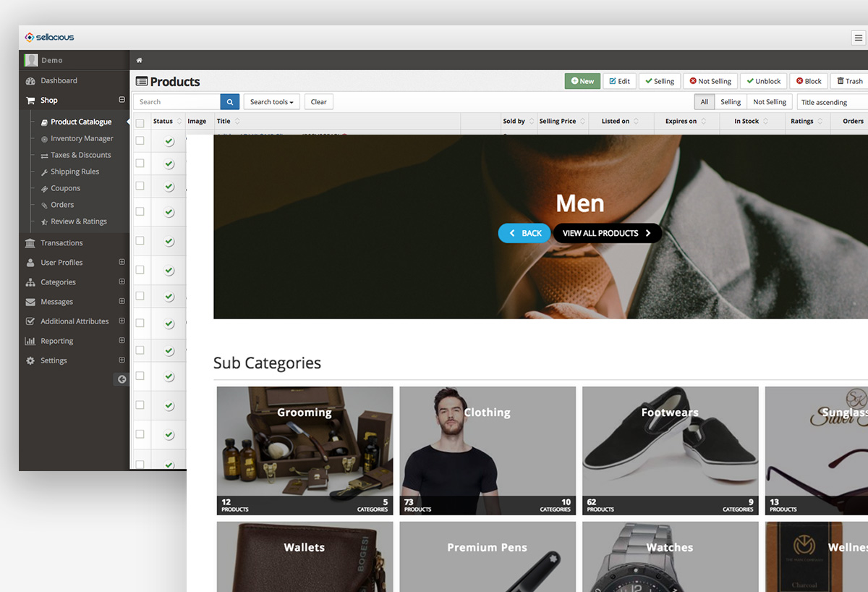
Task: Open the hamburger menu at top right
Action: click(x=859, y=38)
